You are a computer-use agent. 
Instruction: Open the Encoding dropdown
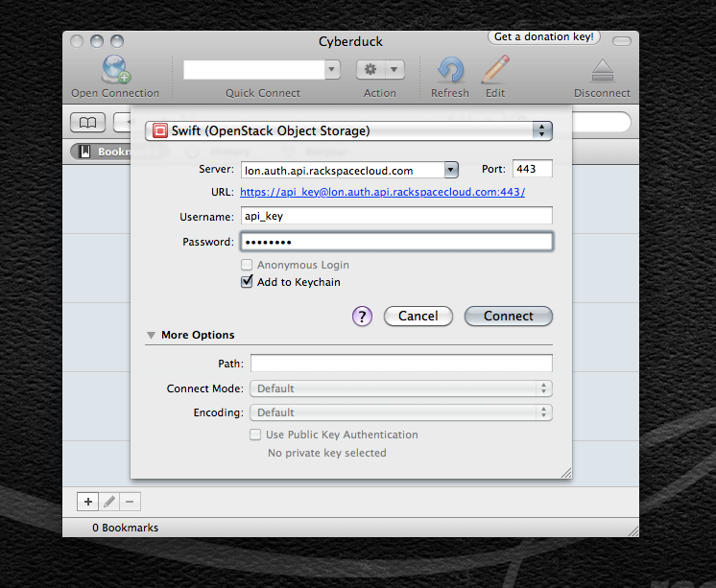[401, 412]
